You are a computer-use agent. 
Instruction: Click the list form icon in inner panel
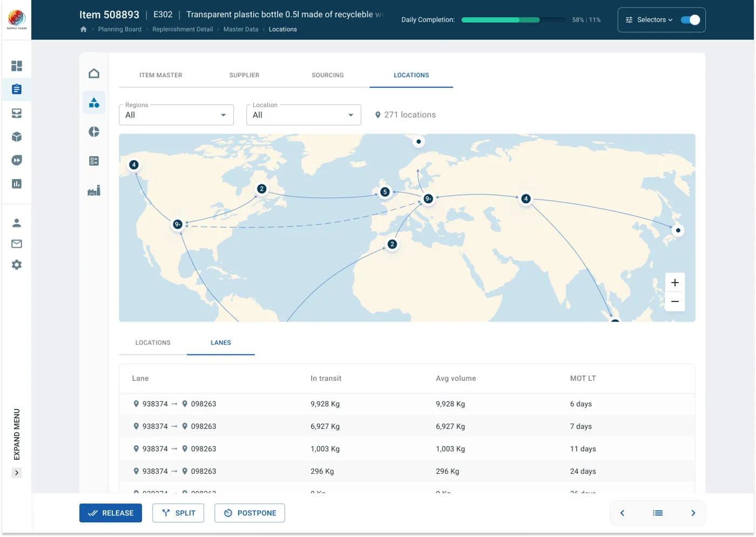pyautogui.click(x=94, y=161)
